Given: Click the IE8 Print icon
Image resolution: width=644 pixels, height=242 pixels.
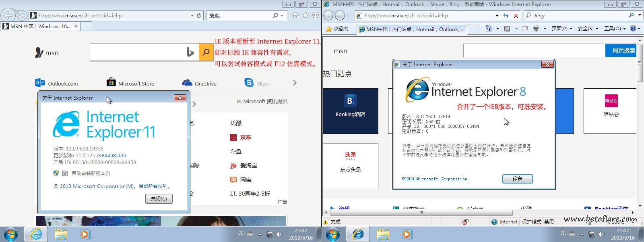Looking at the screenshot, I should pyautogui.click(x=536, y=29).
